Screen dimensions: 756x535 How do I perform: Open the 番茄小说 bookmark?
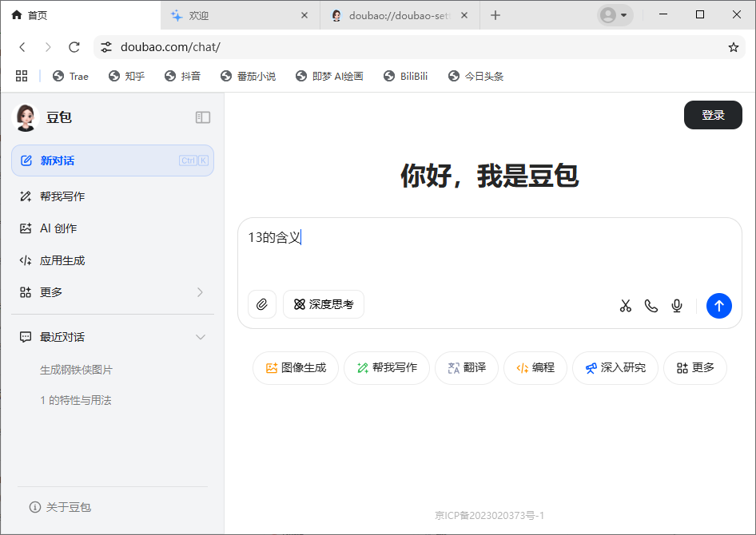click(248, 76)
